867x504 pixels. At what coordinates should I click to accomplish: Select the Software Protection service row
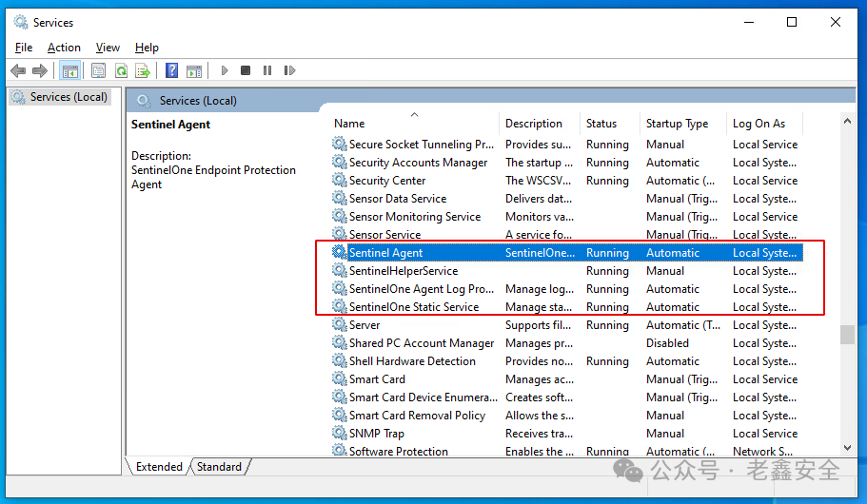click(x=567, y=451)
